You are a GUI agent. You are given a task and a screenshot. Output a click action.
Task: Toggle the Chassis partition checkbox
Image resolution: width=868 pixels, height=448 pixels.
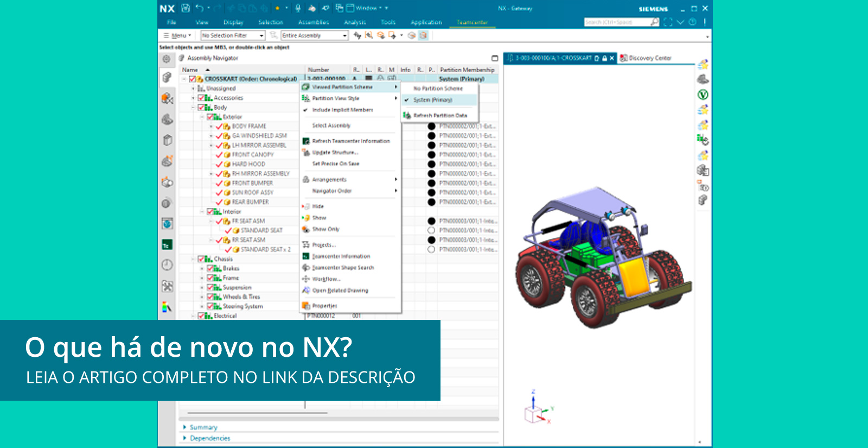point(201,259)
